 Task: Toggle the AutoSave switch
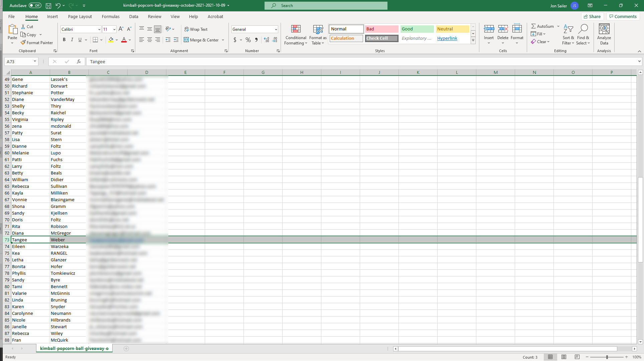[35, 6]
